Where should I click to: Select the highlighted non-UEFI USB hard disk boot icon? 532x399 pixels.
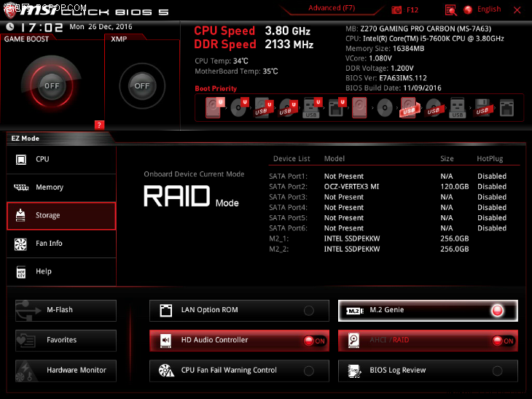tap(409, 108)
